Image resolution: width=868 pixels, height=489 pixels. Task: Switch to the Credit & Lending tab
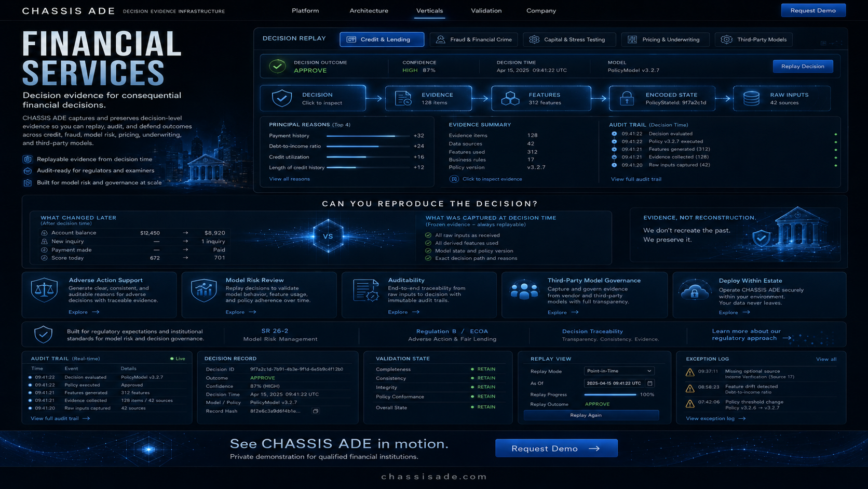(382, 39)
